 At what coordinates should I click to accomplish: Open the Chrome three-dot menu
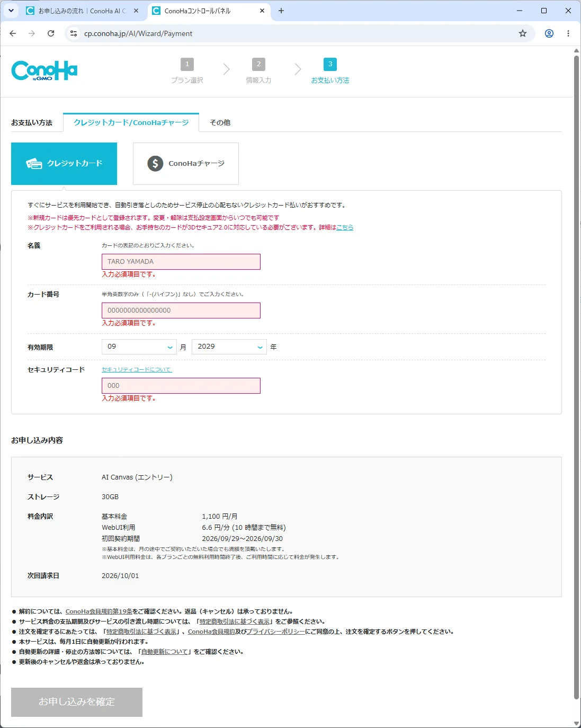tap(568, 33)
